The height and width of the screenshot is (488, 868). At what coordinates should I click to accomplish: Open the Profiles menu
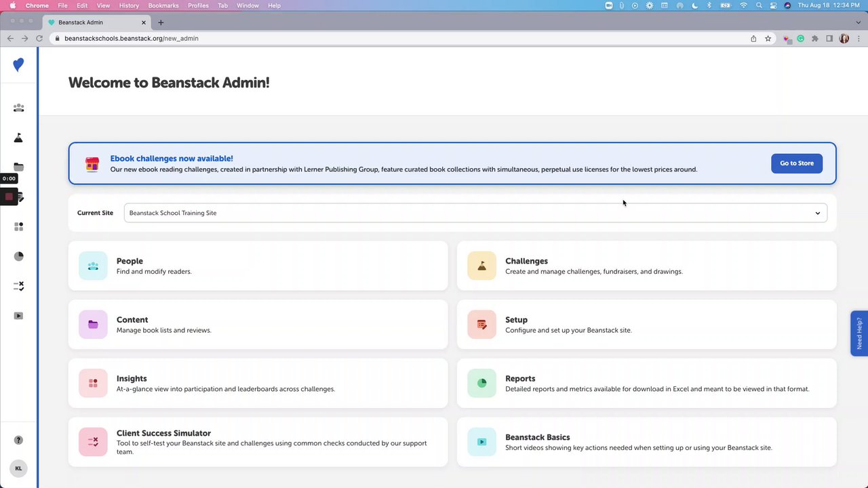pyautogui.click(x=198, y=5)
